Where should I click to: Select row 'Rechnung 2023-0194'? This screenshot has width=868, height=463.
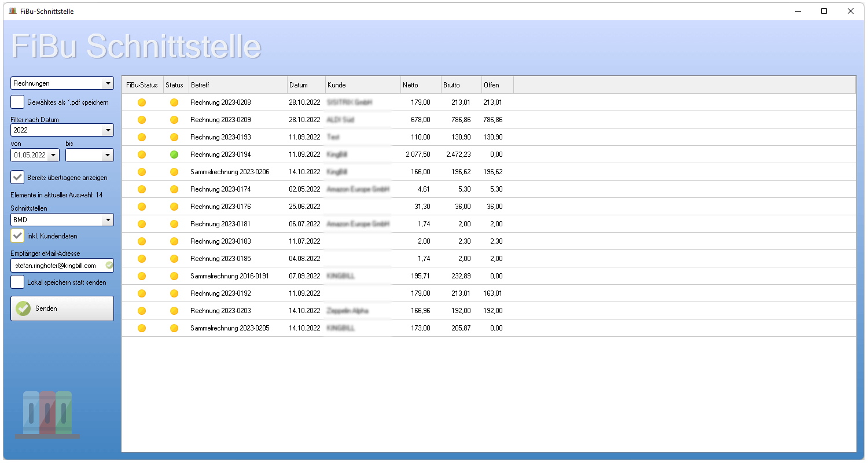pos(489,155)
